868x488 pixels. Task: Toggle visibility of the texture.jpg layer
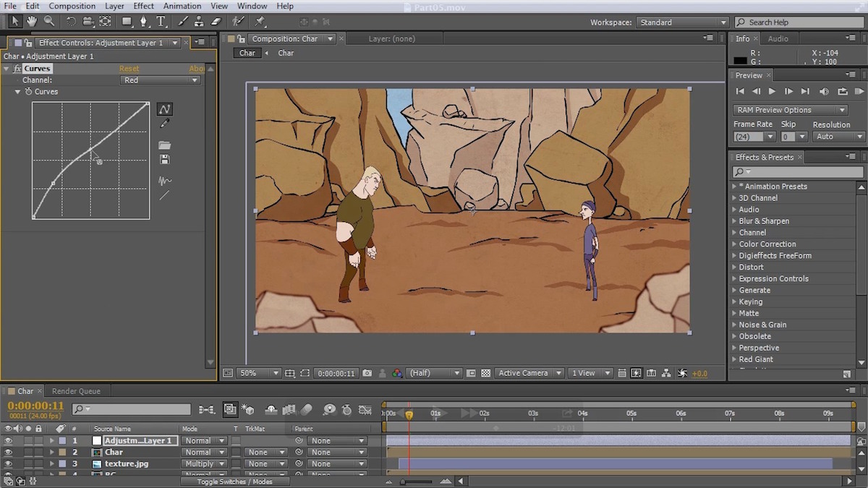[x=9, y=464]
